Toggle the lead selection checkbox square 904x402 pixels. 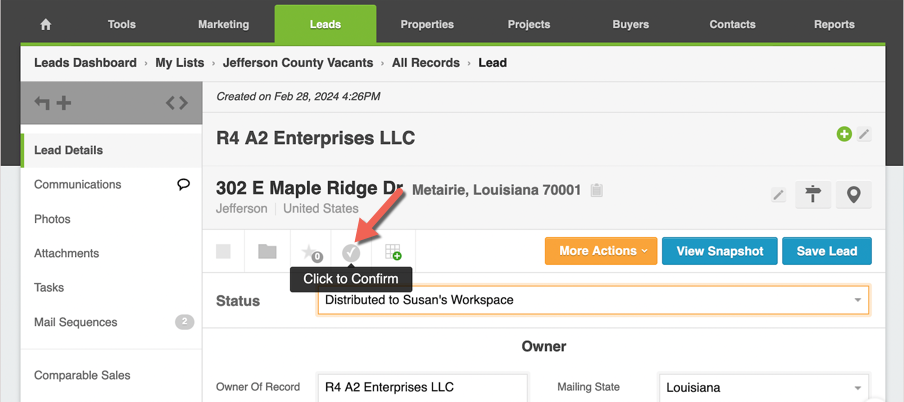224,251
